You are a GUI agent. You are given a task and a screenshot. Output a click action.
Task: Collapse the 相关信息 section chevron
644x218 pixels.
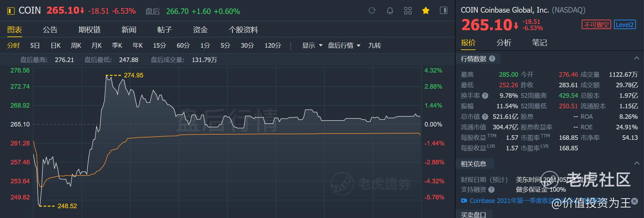click(x=636, y=163)
